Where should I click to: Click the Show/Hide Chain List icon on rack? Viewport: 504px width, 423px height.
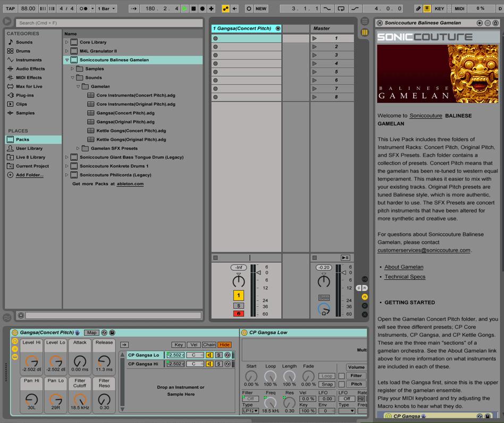15,349
